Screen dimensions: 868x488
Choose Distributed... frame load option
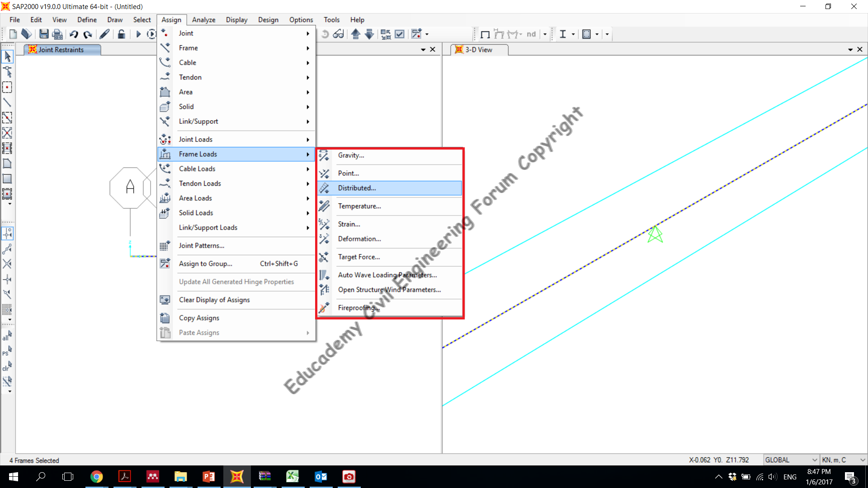tap(390, 188)
